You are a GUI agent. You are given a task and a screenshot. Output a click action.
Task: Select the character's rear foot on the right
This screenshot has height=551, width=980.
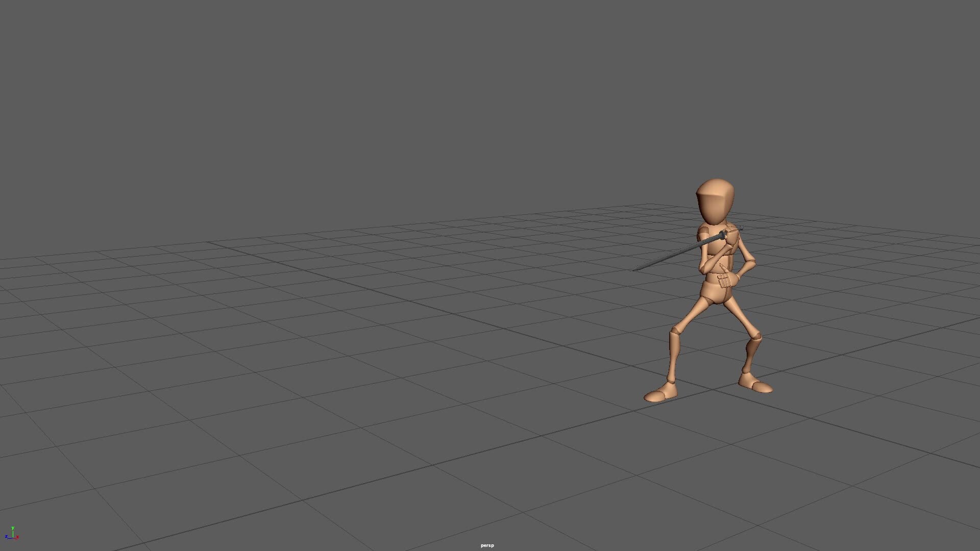pos(755,383)
